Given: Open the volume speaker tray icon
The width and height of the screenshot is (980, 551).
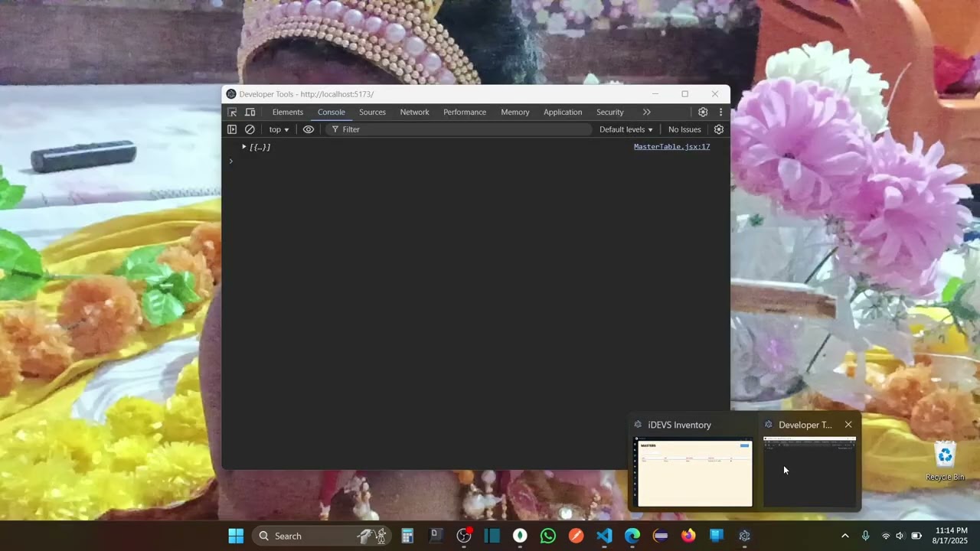Looking at the screenshot, I should pyautogui.click(x=900, y=536).
